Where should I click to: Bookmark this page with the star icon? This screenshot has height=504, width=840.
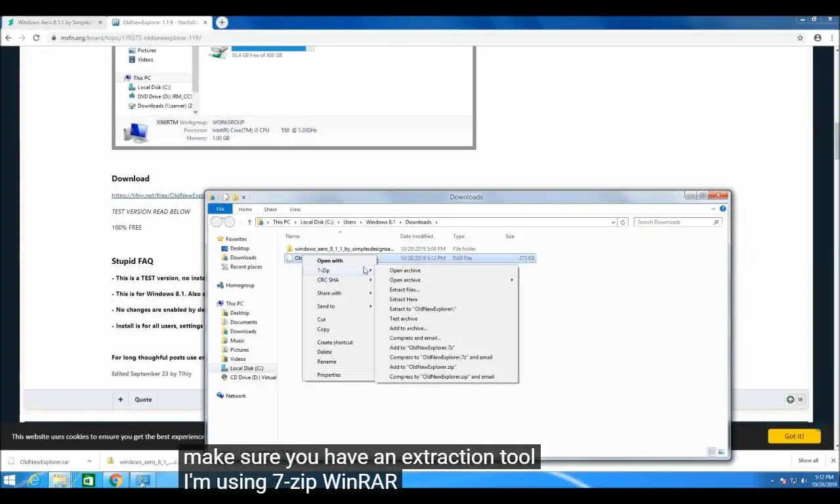[800, 38]
